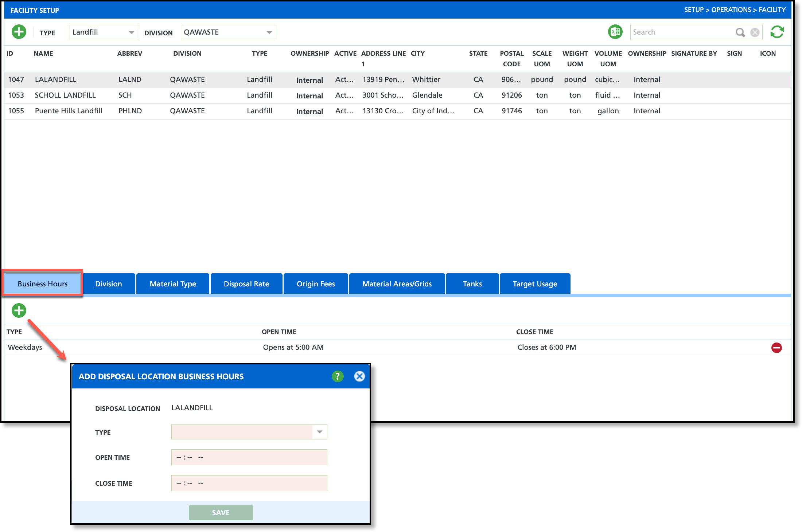This screenshot has height=532, width=802.
Task: Select the Tanks tab
Action: 472,284
